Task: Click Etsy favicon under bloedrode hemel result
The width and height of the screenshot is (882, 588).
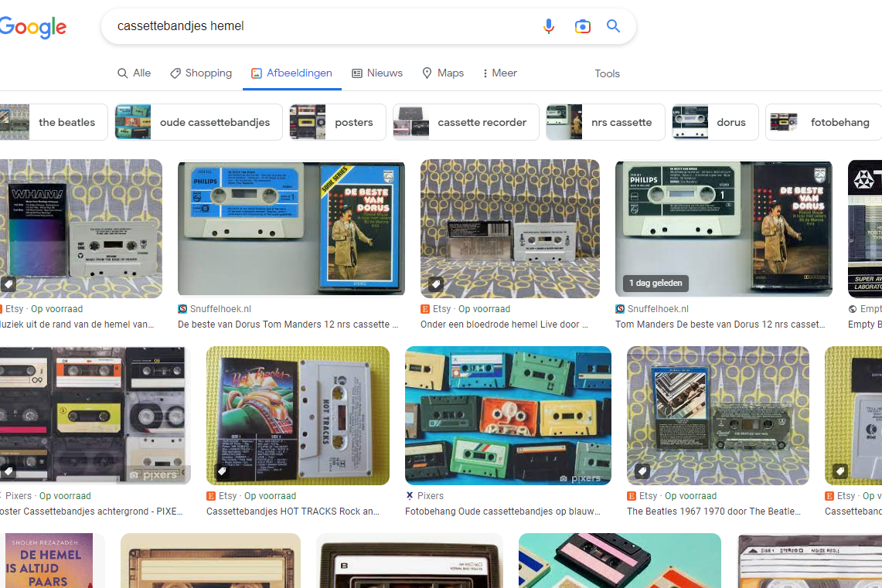Action: tap(425, 308)
